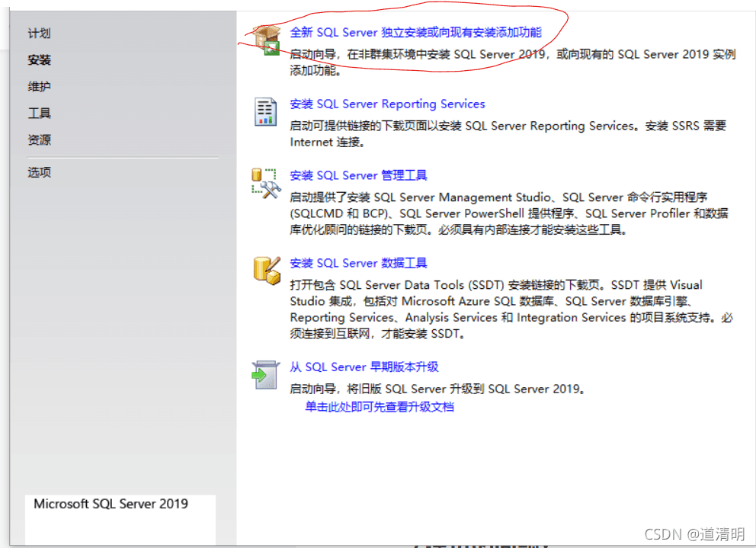Launch 全新 SQL Server 独立安装 link
This screenshot has height=548, width=756.
pos(415,32)
